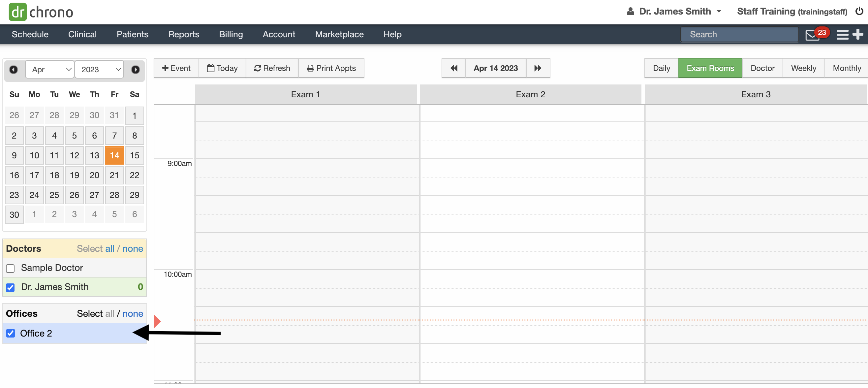868x388 pixels.
Task: Select April 1 in mini calendar
Action: (x=135, y=115)
